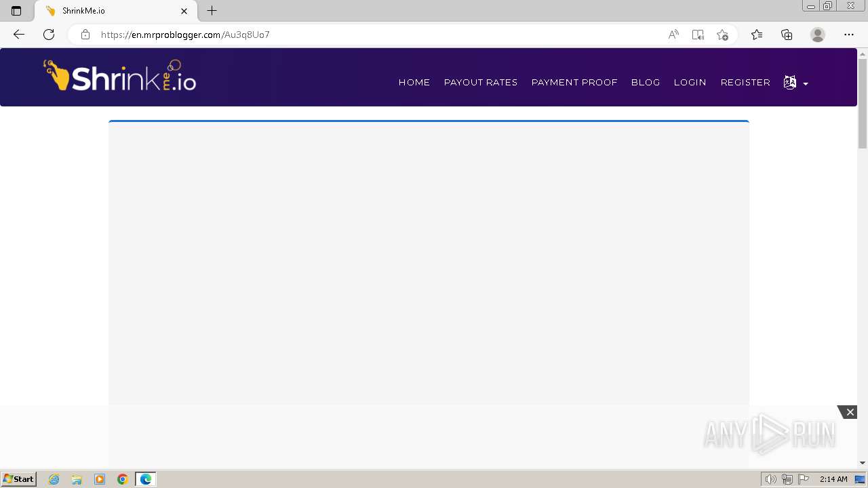Image resolution: width=868 pixels, height=488 pixels.
Task: Open PAYOUT RATES page
Action: point(481,82)
